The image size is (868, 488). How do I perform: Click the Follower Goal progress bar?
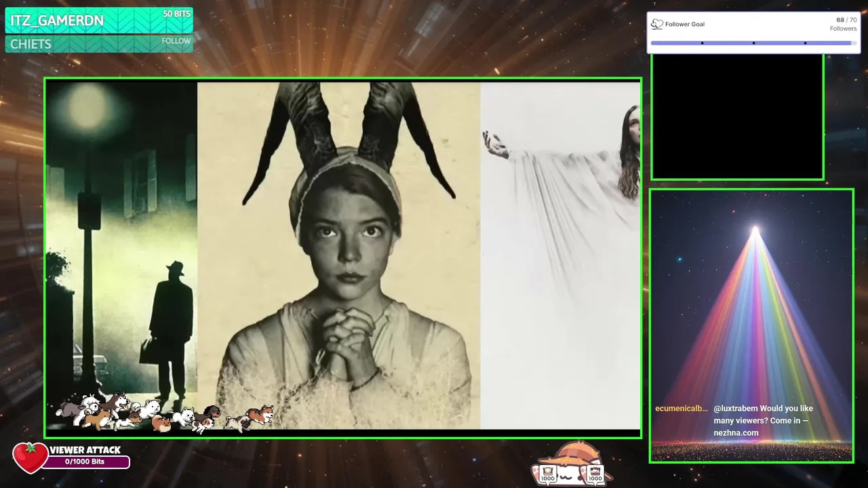[x=753, y=43]
